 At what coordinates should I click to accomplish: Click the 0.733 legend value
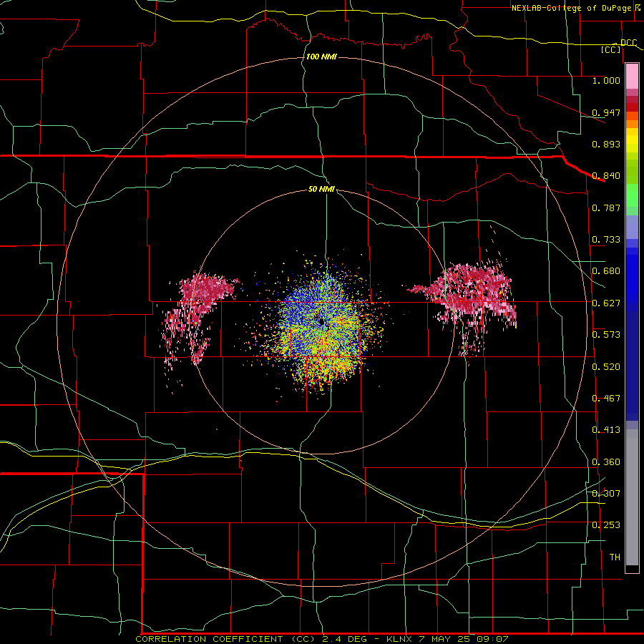tap(606, 240)
